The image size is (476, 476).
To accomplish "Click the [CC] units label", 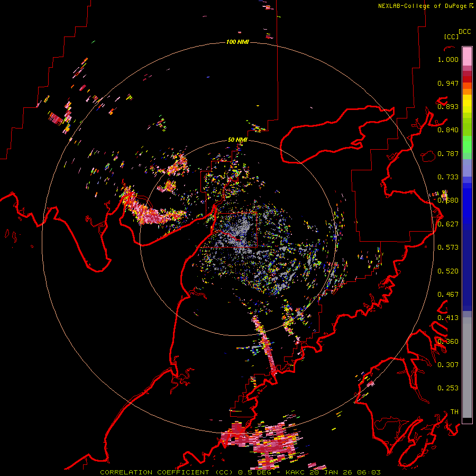I will (x=451, y=36).
